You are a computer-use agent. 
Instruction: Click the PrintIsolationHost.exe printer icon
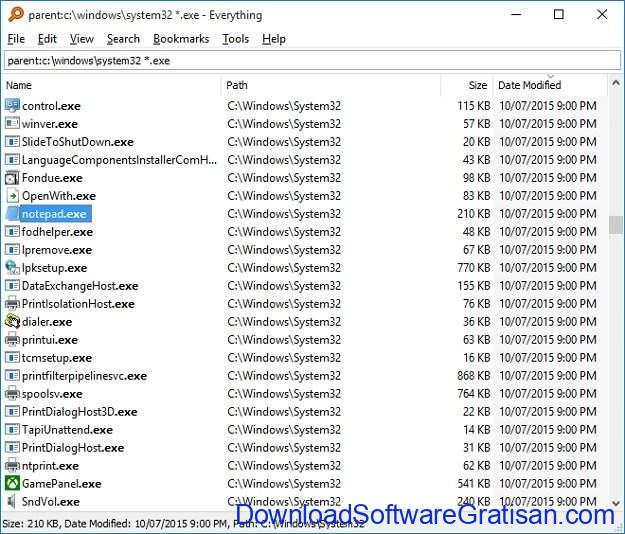(x=12, y=304)
